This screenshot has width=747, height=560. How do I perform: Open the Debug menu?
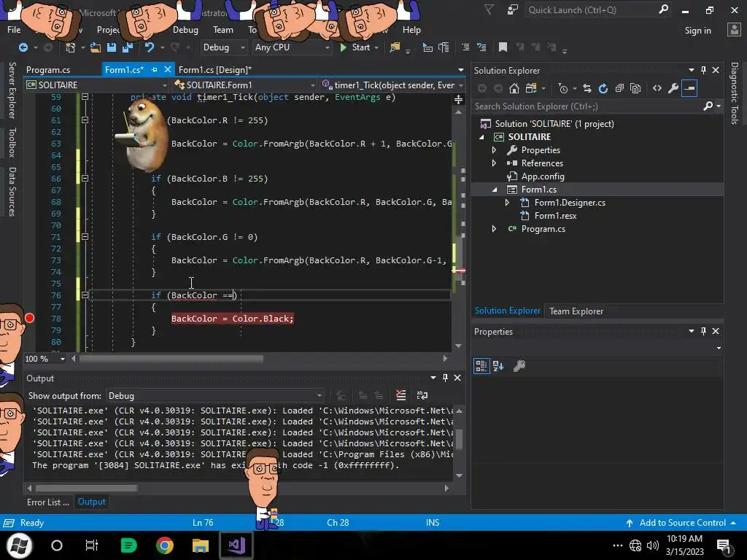click(x=185, y=29)
